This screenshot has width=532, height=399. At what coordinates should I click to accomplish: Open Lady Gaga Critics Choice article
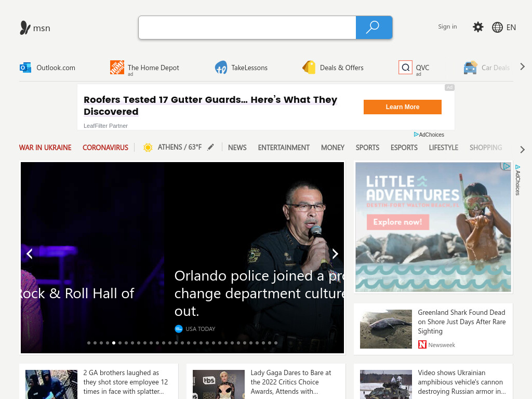point(291,382)
